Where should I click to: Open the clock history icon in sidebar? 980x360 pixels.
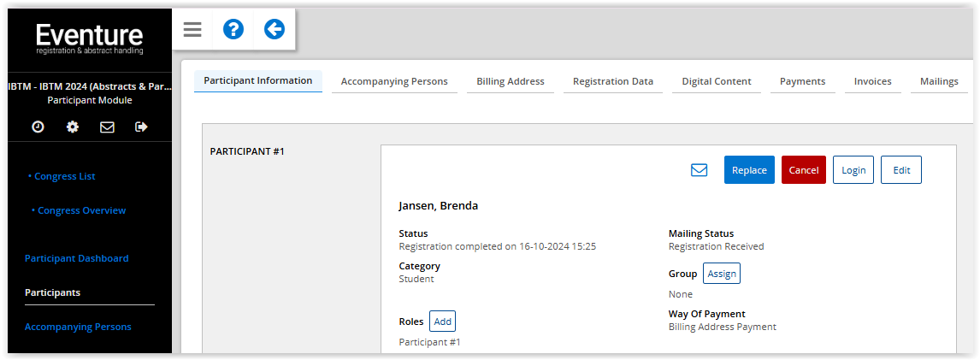click(38, 127)
